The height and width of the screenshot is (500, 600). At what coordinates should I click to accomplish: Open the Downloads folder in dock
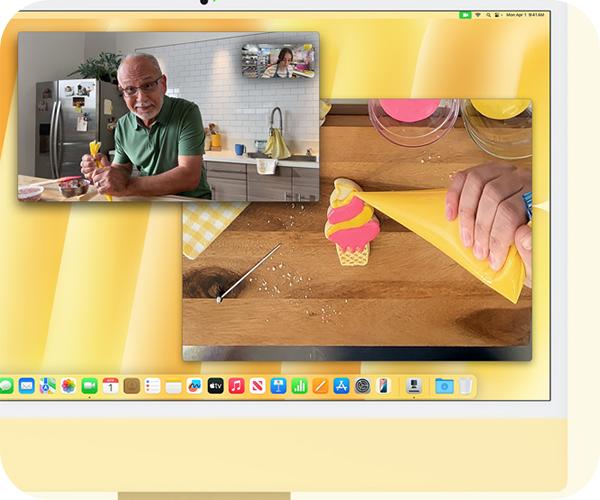click(444, 386)
